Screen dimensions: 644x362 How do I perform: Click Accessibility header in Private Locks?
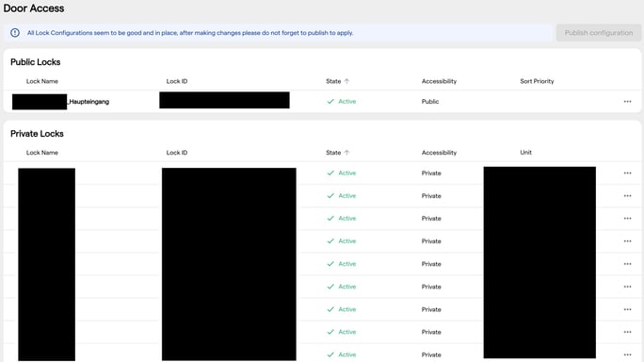click(x=439, y=152)
